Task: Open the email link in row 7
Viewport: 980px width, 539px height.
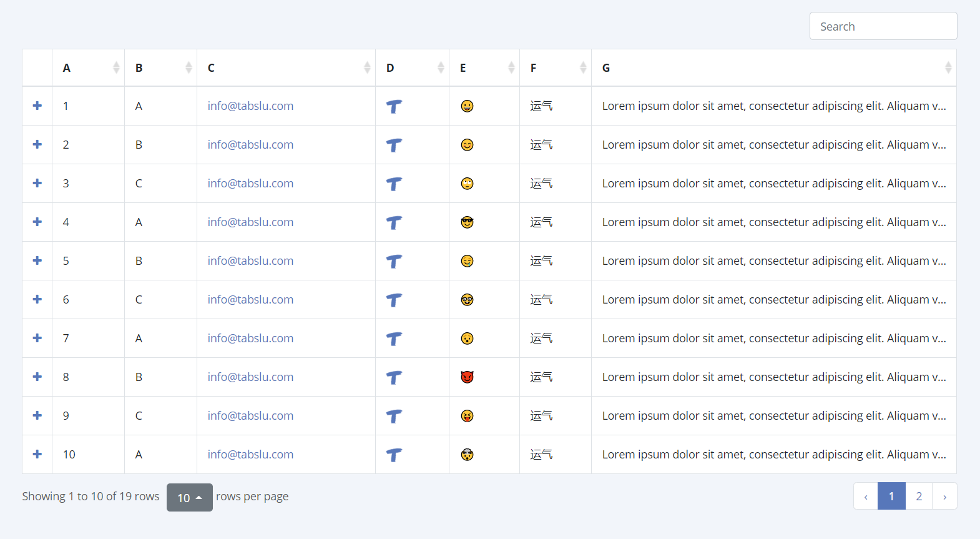Action: (250, 338)
